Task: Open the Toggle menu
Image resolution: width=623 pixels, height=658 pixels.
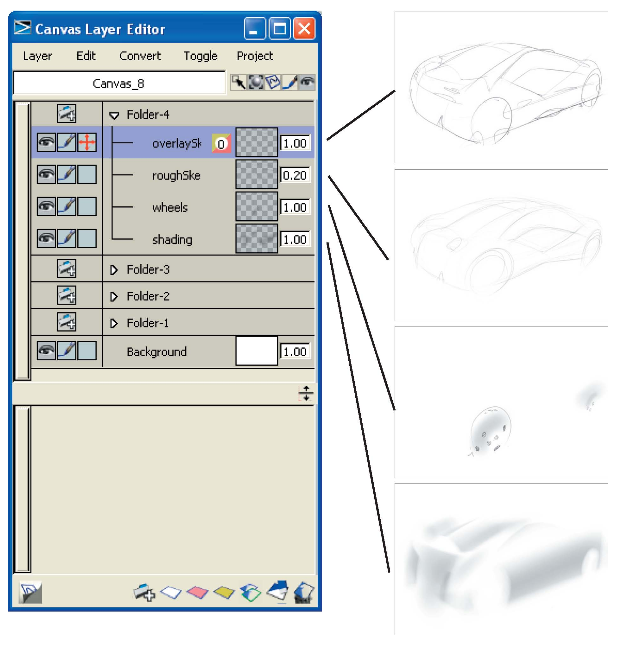Action: pyautogui.click(x=201, y=56)
